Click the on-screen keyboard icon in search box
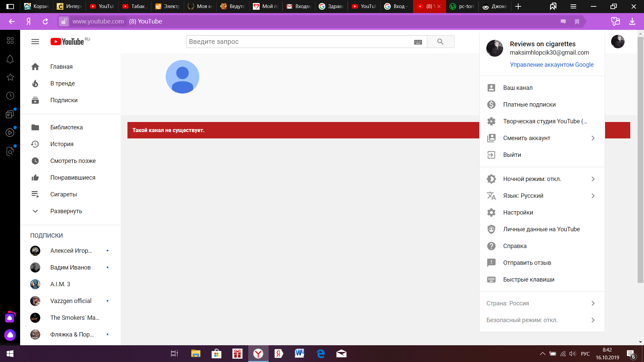 pos(418,42)
